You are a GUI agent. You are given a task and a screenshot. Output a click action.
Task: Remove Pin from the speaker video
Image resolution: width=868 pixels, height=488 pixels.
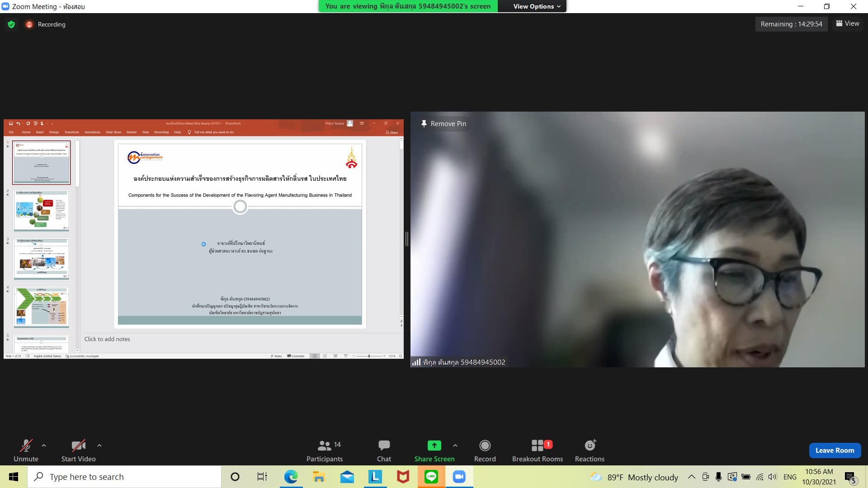[443, 123]
